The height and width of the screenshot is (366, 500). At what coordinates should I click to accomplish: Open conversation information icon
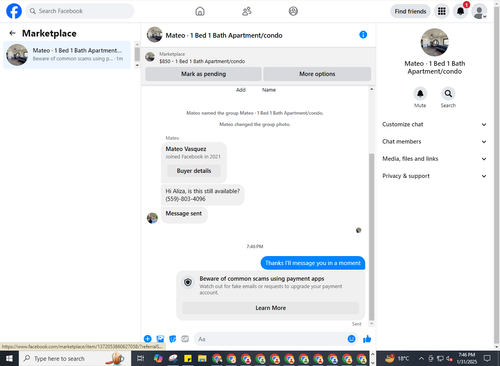(363, 35)
